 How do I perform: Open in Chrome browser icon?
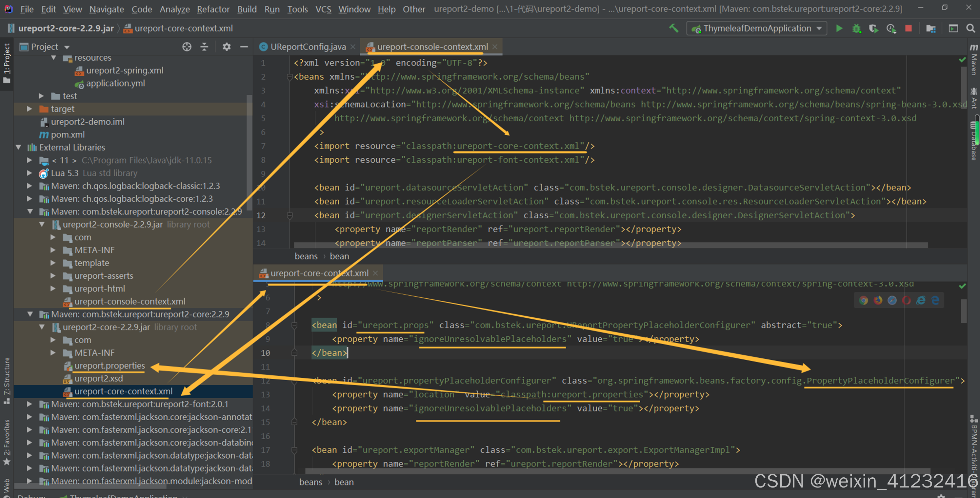click(x=863, y=301)
